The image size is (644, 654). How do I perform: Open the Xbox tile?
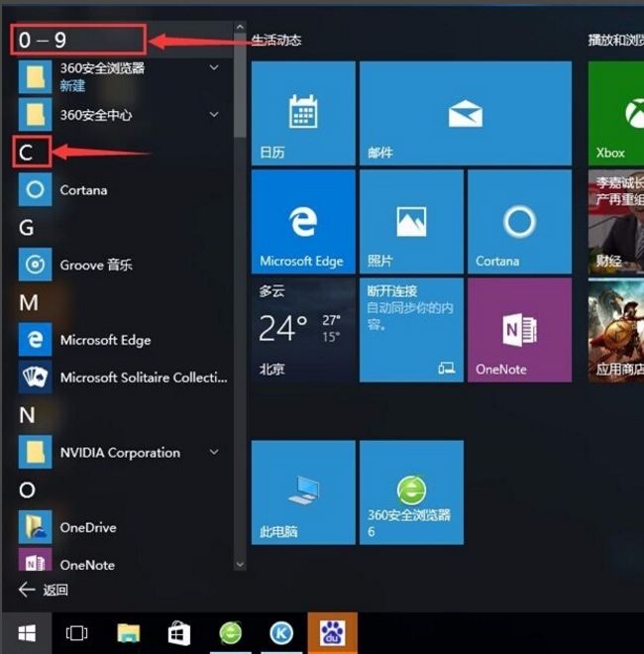pyautogui.click(x=614, y=113)
